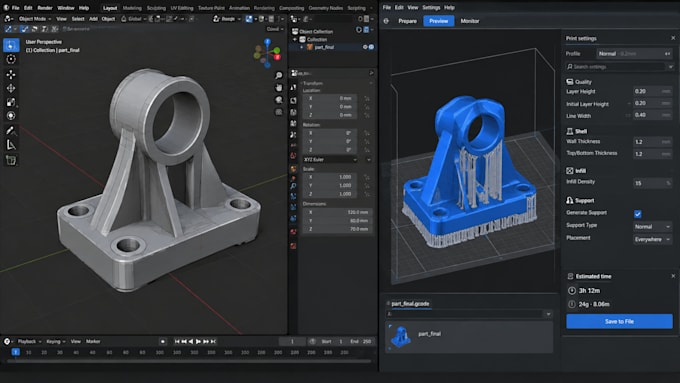Open the Profile Normal dropdown in Print settings

[634, 54]
